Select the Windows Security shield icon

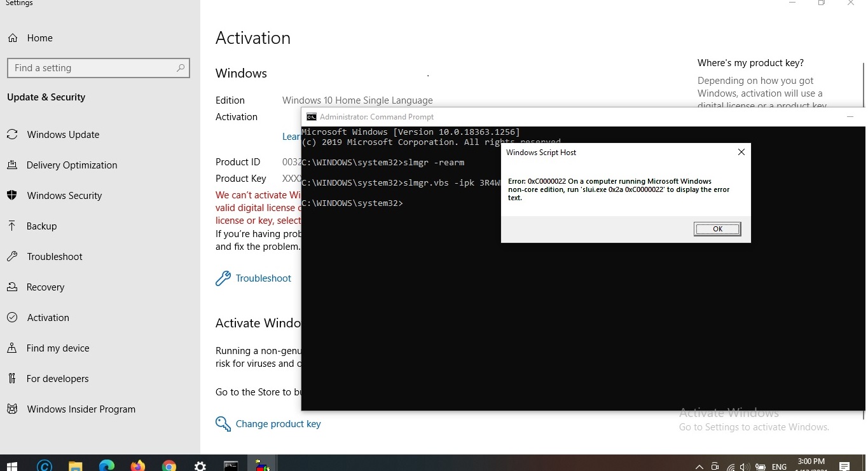(12, 195)
